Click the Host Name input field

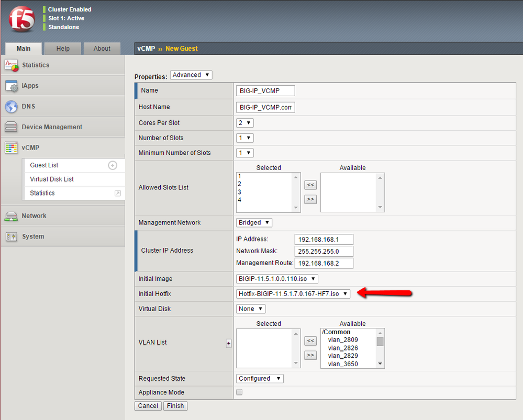[265, 107]
